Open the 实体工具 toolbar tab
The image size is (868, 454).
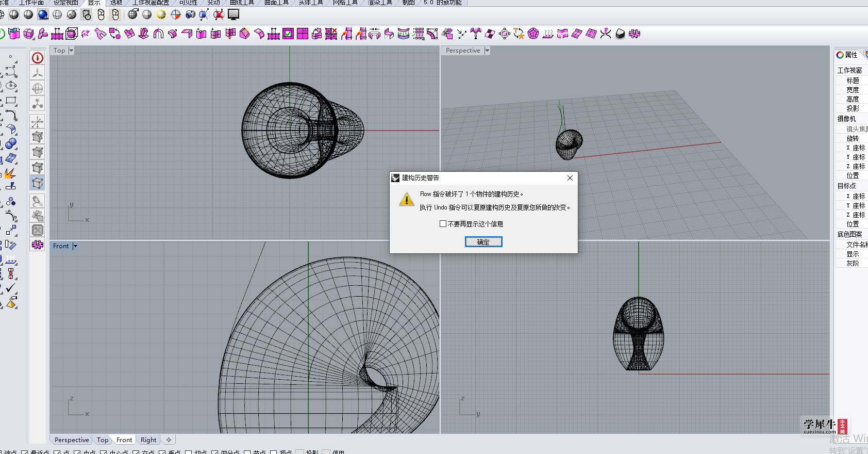coord(311,3)
